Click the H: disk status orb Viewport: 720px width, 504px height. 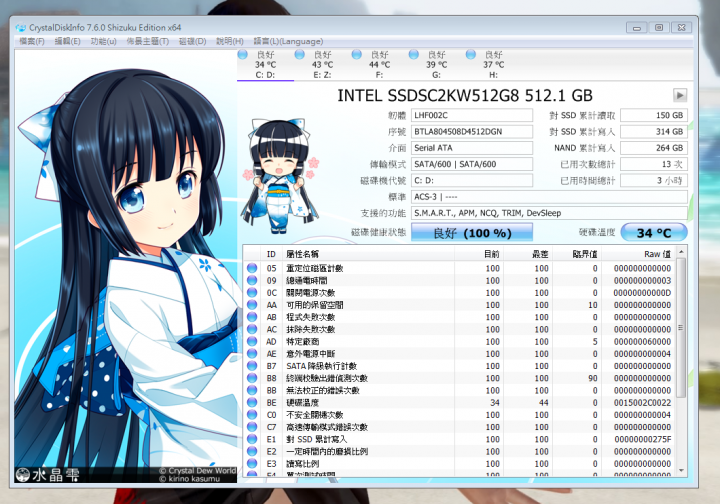470,55
